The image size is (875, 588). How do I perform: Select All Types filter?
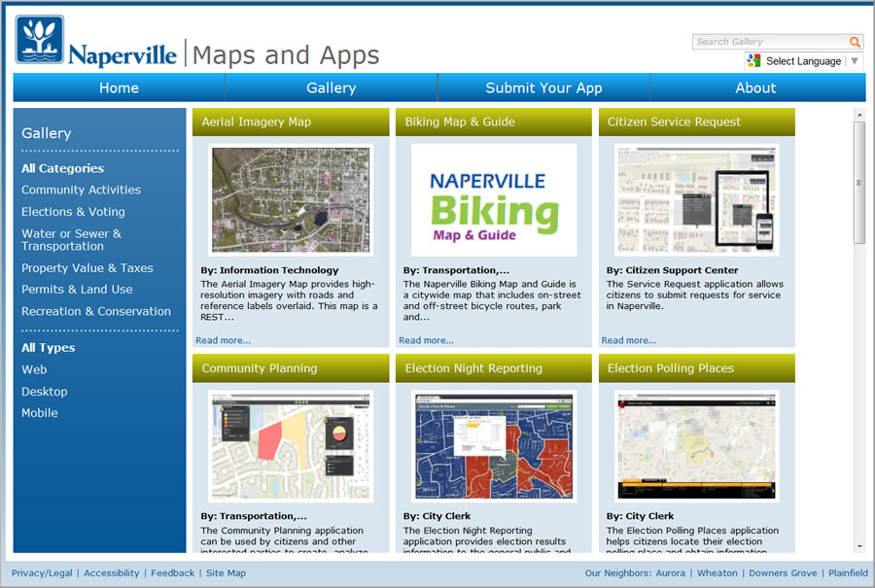[x=48, y=348]
